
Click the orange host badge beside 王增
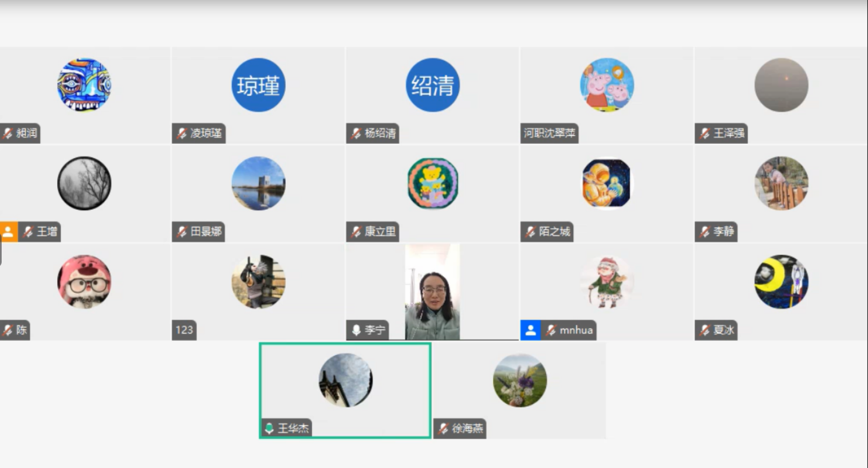[x=9, y=232]
